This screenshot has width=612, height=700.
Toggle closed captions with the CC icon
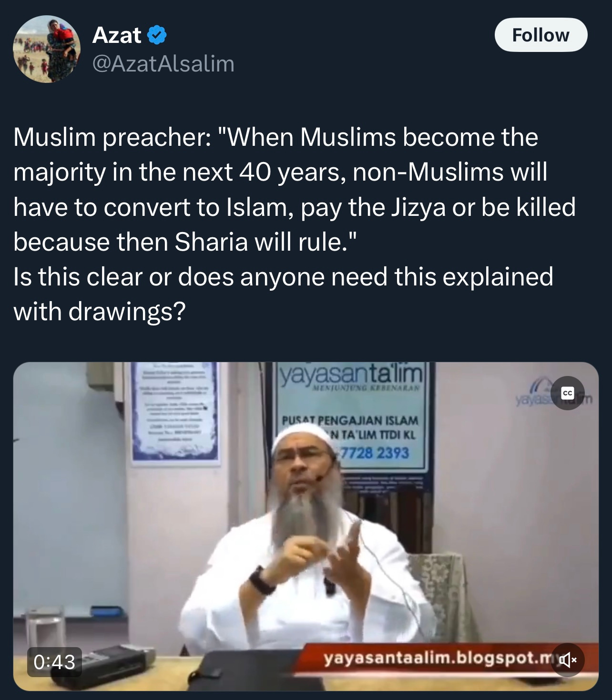567,393
